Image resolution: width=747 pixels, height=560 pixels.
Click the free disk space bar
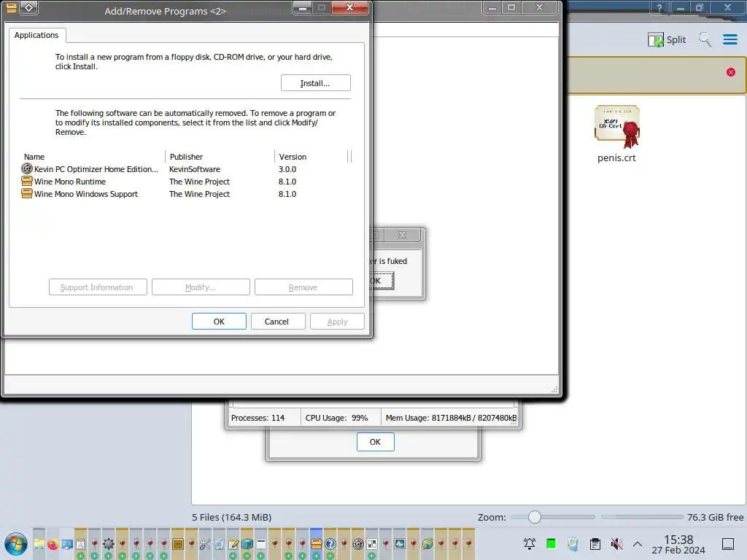point(642,517)
